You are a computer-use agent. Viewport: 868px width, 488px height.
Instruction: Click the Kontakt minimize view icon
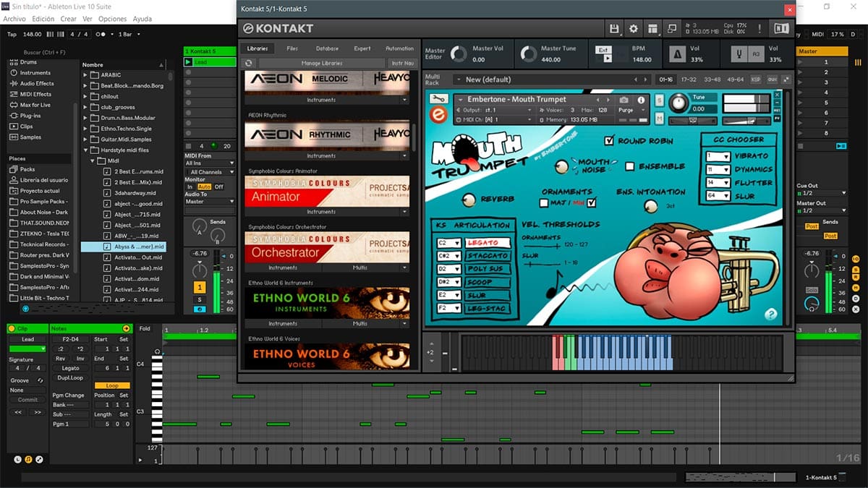(x=671, y=29)
